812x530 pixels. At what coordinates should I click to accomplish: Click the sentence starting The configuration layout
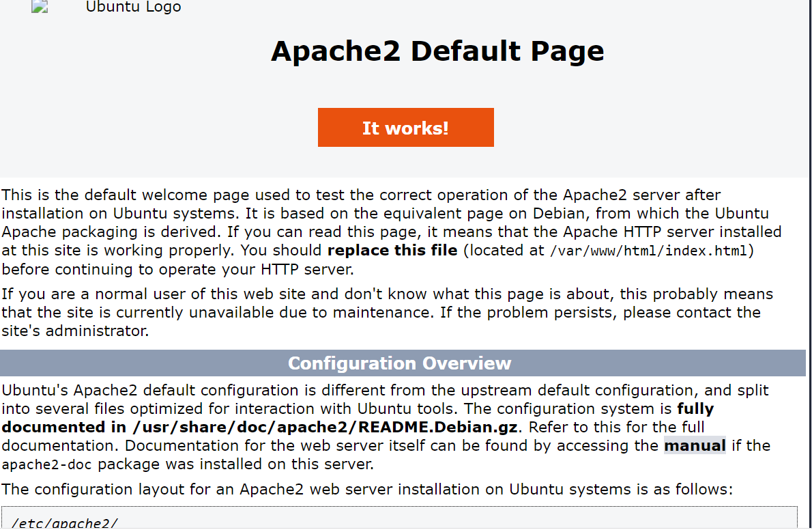pyautogui.click(x=367, y=490)
